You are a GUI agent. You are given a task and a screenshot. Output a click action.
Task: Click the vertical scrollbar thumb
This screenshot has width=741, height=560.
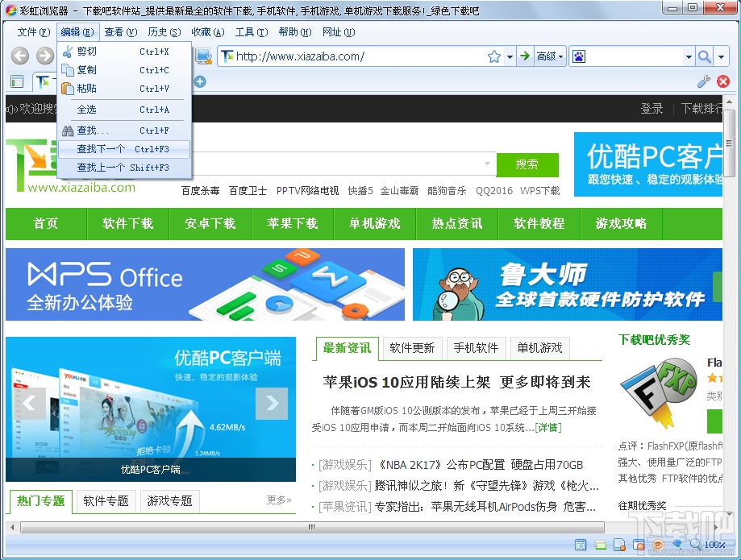coord(730,143)
